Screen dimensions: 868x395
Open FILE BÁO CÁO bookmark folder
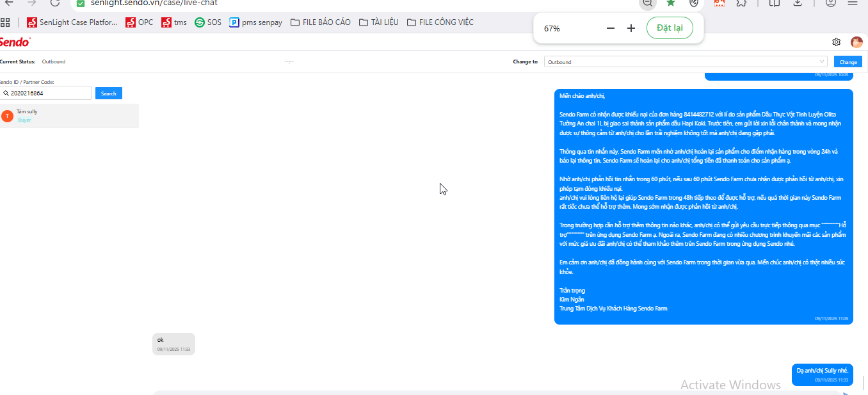[321, 22]
